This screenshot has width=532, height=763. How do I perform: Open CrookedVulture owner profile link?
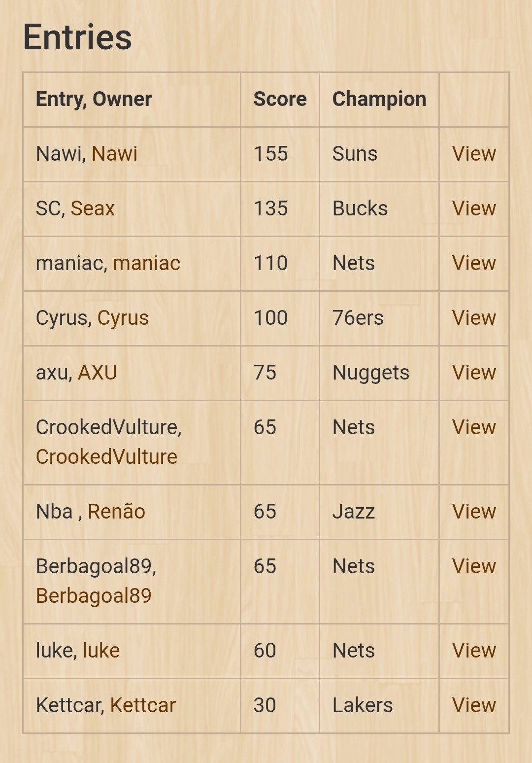click(106, 457)
